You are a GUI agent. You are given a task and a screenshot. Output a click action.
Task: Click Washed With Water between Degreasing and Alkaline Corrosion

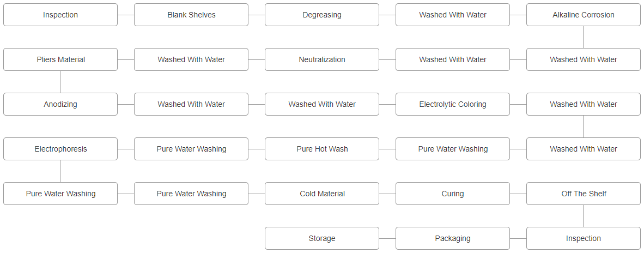[453, 15]
